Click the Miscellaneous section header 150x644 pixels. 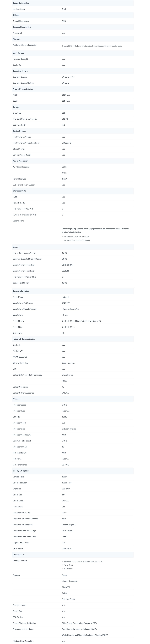(19, 555)
